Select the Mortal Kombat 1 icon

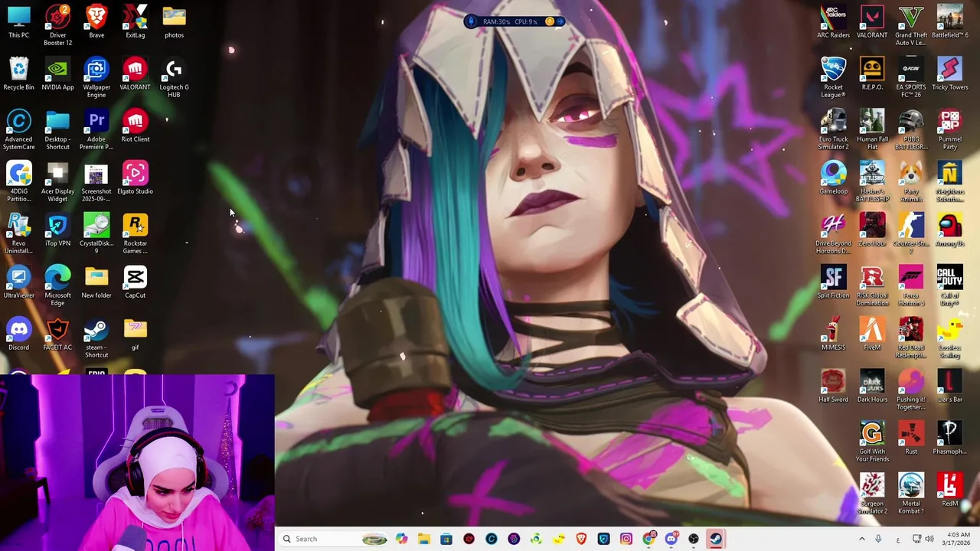point(911,493)
